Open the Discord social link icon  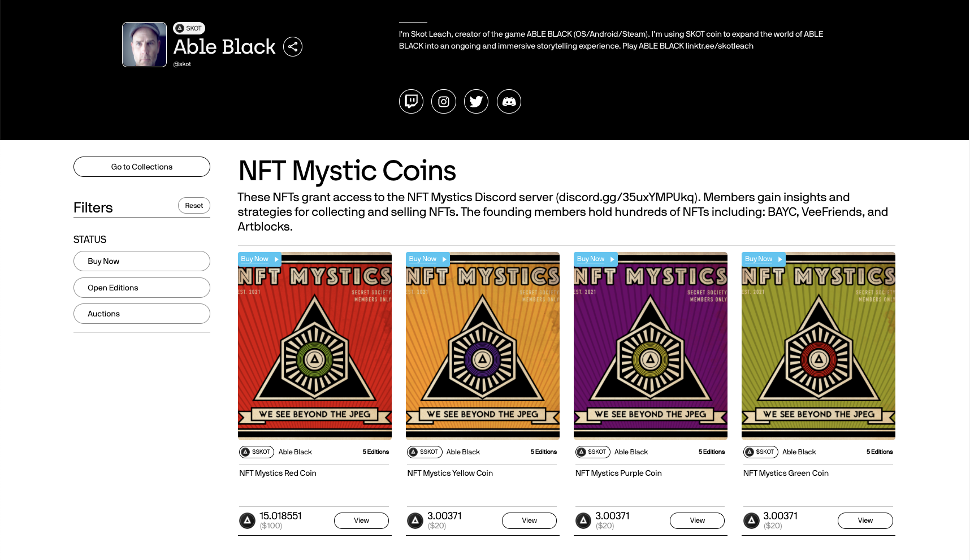(x=509, y=102)
